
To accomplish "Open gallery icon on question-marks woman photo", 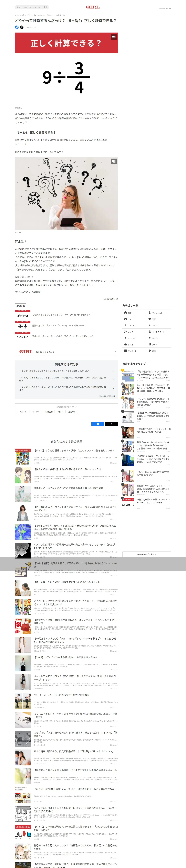I will (x=114, y=161).
